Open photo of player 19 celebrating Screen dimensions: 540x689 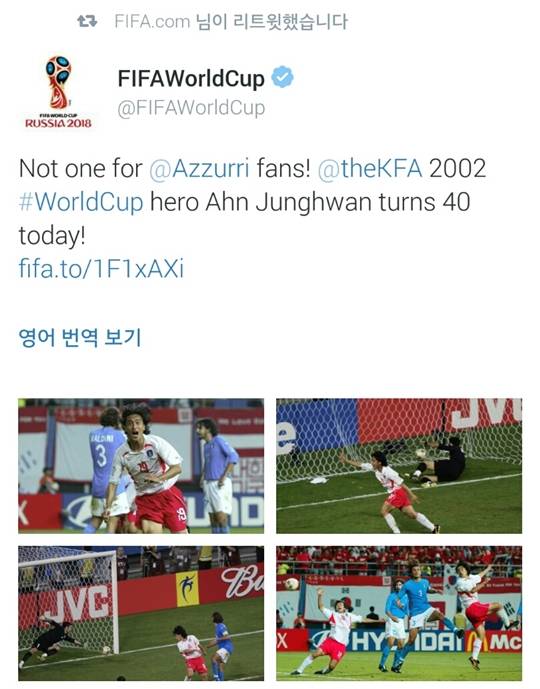(141, 466)
